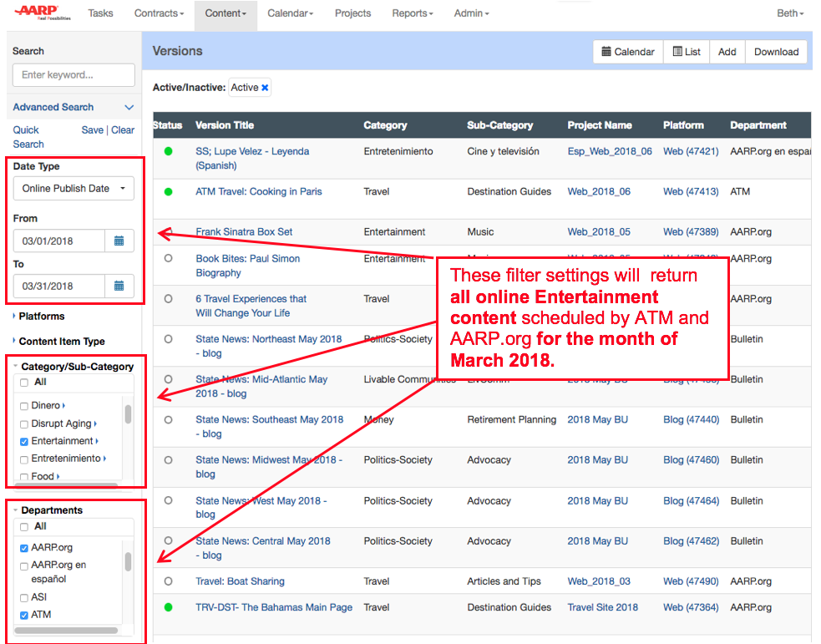
Task: Click the Save search link
Action: [x=92, y=129]
